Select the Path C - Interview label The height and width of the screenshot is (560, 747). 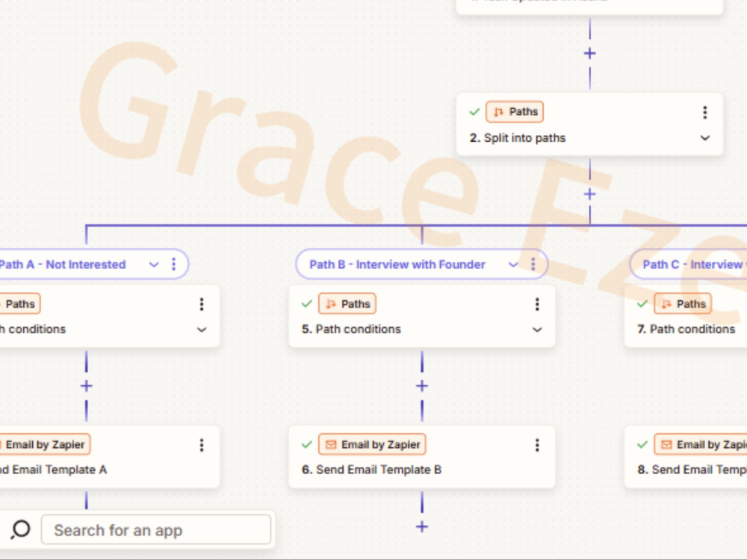coord(694,264)
